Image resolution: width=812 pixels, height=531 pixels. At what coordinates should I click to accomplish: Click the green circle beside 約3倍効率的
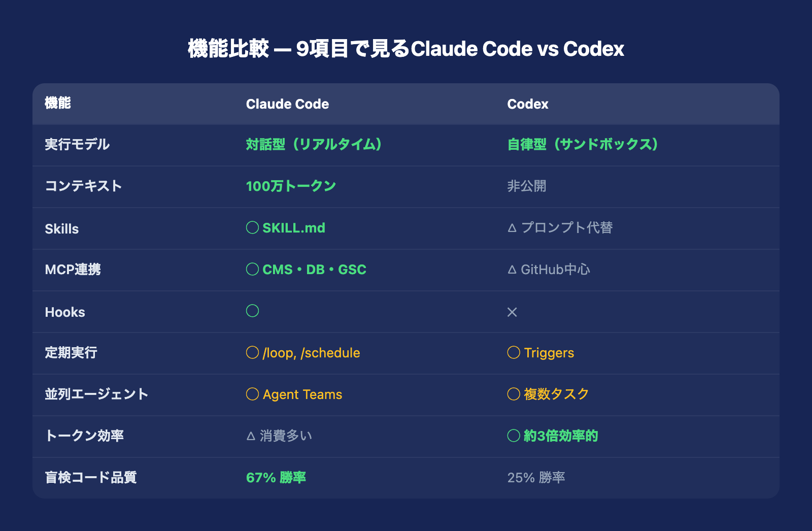tap(514, 436)
